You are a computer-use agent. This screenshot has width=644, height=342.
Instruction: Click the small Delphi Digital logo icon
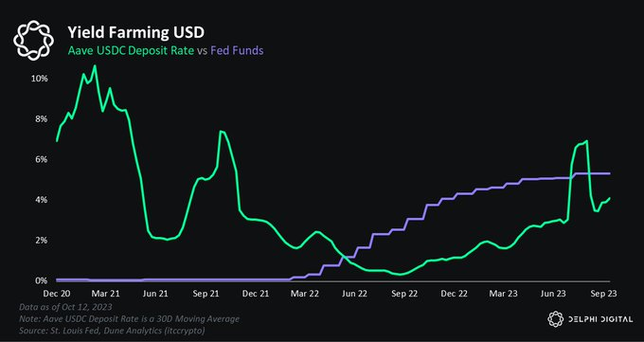(555, 319)
